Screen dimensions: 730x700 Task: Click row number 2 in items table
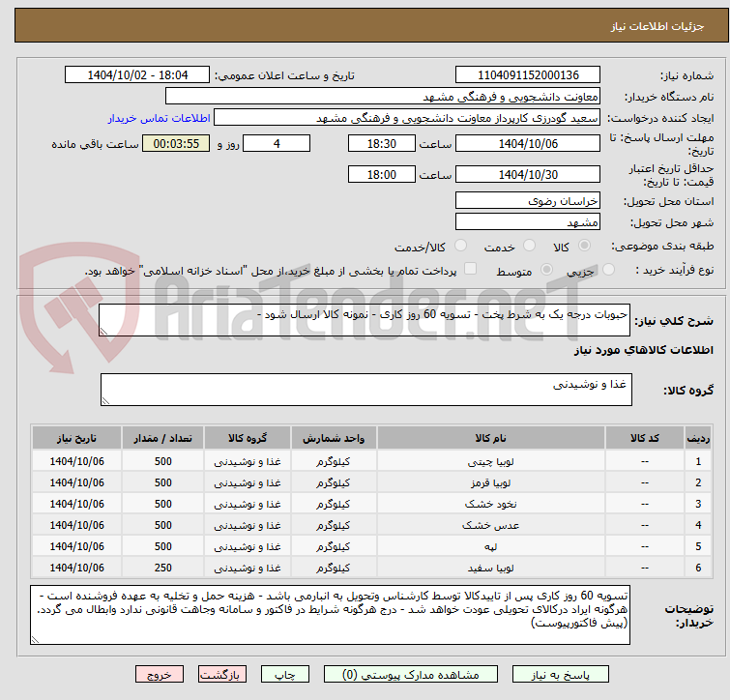(x=698, y=482)
